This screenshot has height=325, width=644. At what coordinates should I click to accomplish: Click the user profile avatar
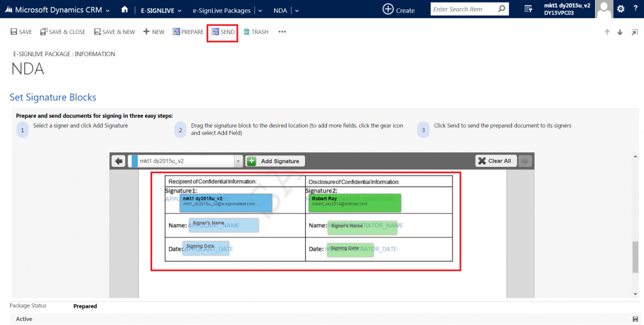pos(604,9)
